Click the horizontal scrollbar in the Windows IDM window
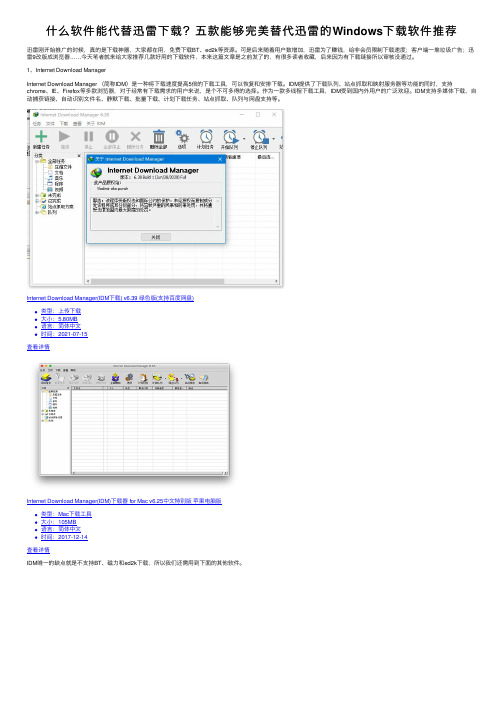The image size is (504, 713). click(183, 281)
